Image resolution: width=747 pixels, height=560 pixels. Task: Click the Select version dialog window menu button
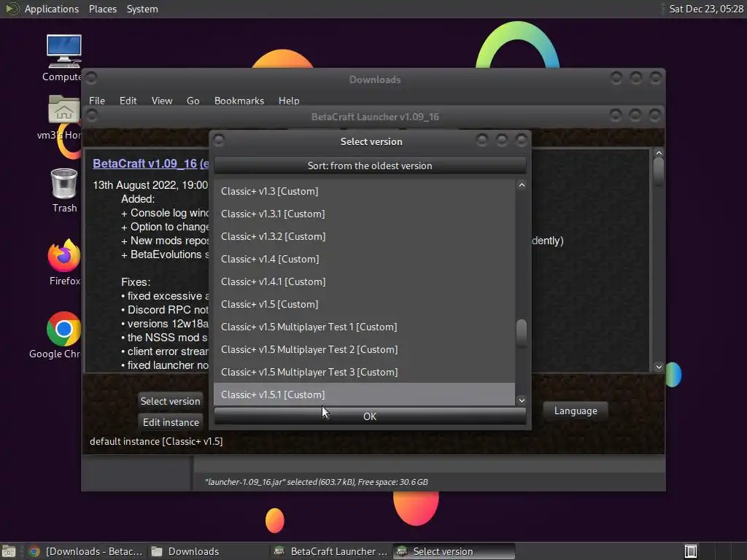(219, 141)
